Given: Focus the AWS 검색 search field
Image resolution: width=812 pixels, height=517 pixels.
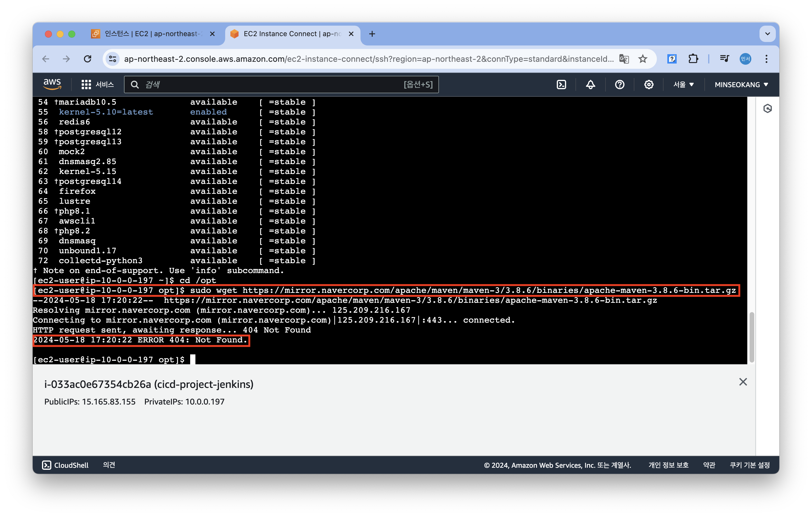Looking at the screenshot, I should (x=270, y=85).
